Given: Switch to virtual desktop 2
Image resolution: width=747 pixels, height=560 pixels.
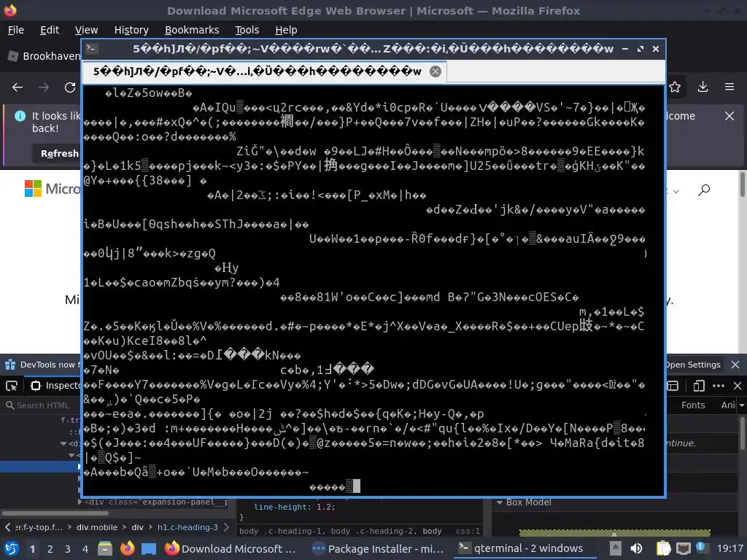Looking at the screenshot, I should pos(50,549).
